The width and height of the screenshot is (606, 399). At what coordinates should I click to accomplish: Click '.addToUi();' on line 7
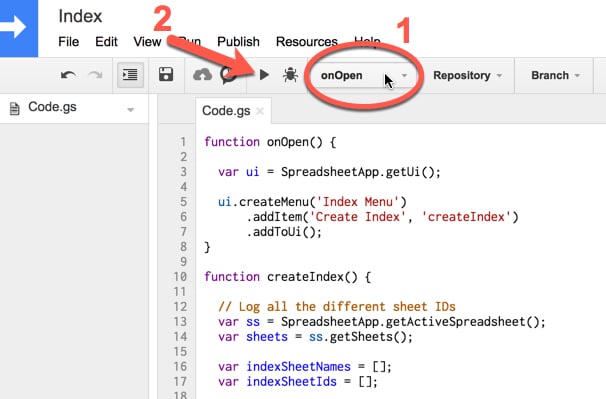[x=284, y=232]
